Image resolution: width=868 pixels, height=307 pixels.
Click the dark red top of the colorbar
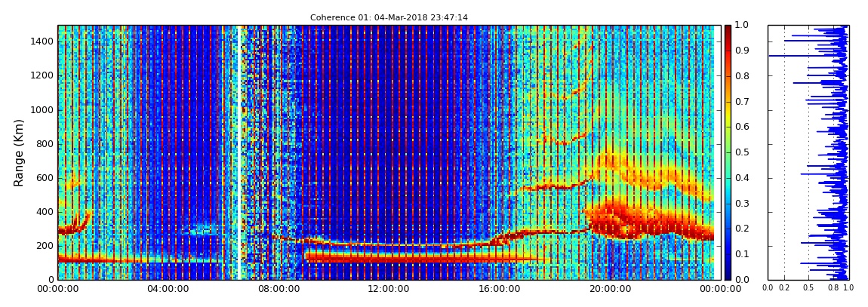point(728,29)
